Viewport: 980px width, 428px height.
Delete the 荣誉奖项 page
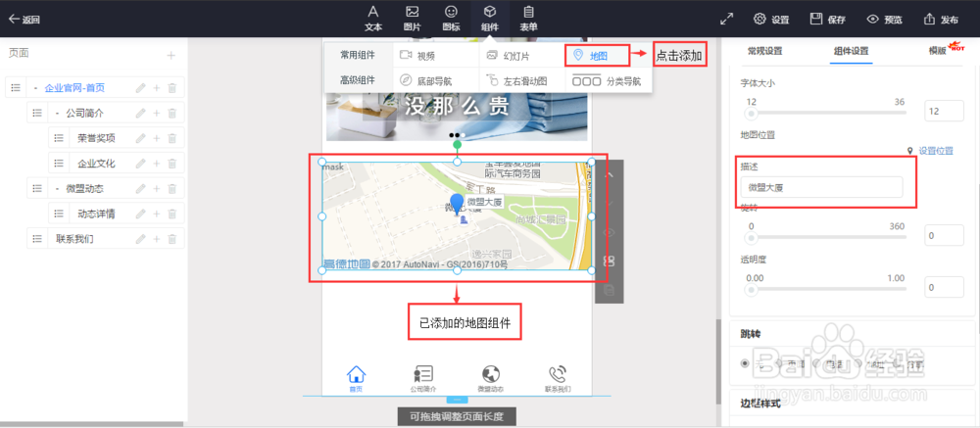coord(172,138)
